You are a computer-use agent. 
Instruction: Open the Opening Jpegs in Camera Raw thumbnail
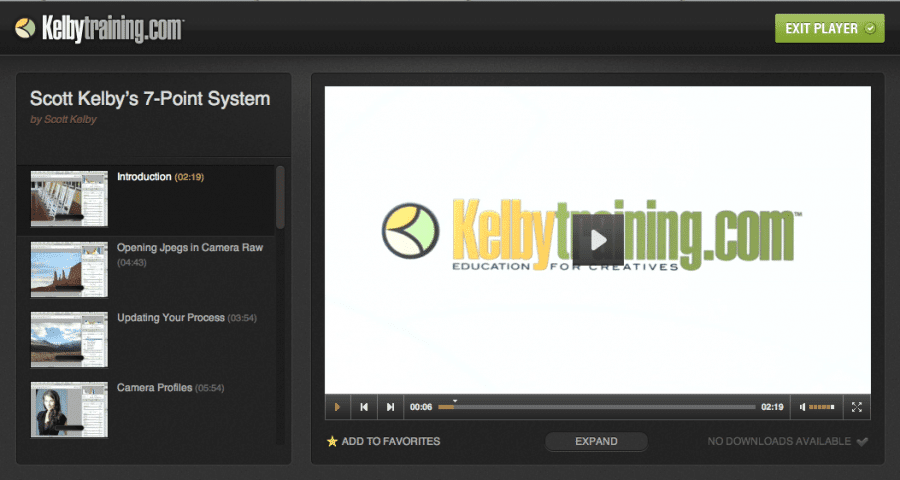(69, 269)
